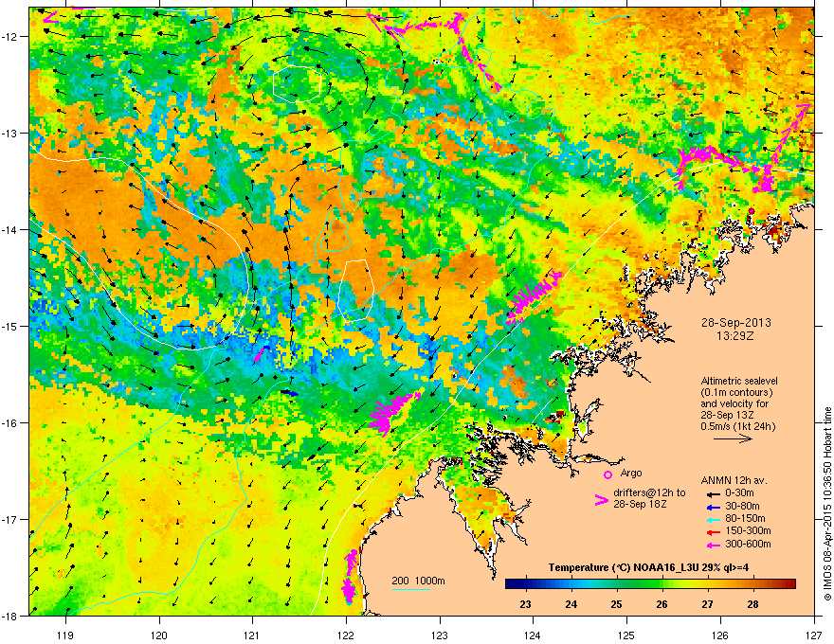Click latitude axis label -18
Viewport: 834px width, 644px height.
click(10, 616)
